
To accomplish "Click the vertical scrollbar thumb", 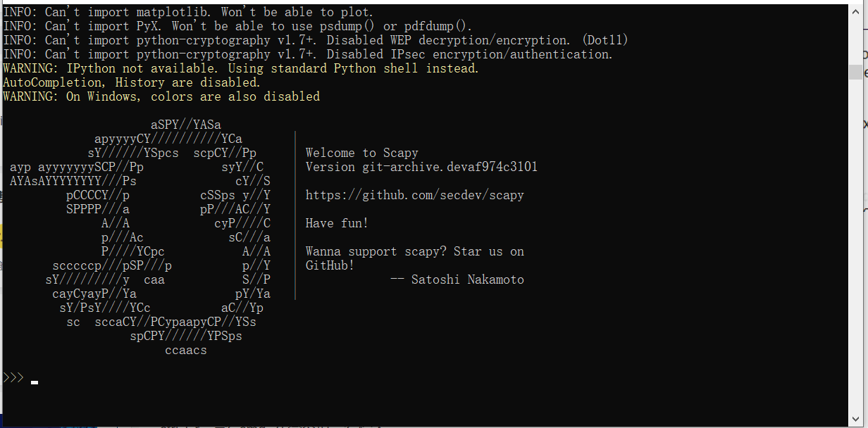I will [855, 73].
